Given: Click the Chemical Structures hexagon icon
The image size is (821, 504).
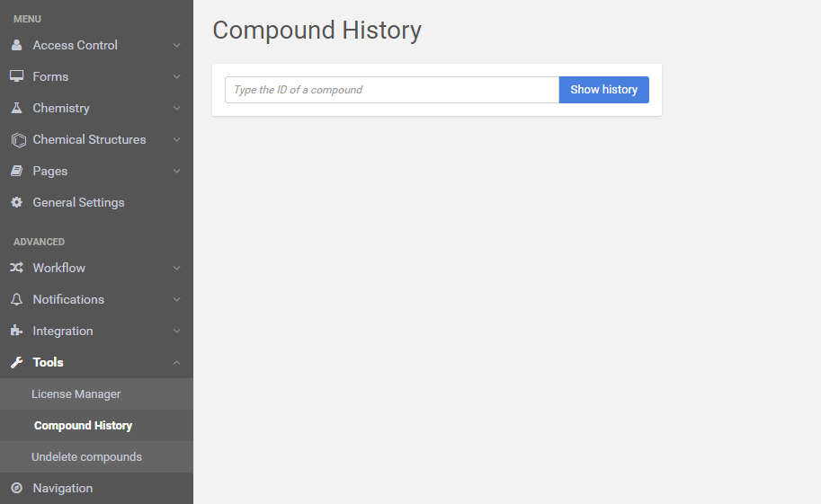Looking at the screenshot, I should 17,140.
